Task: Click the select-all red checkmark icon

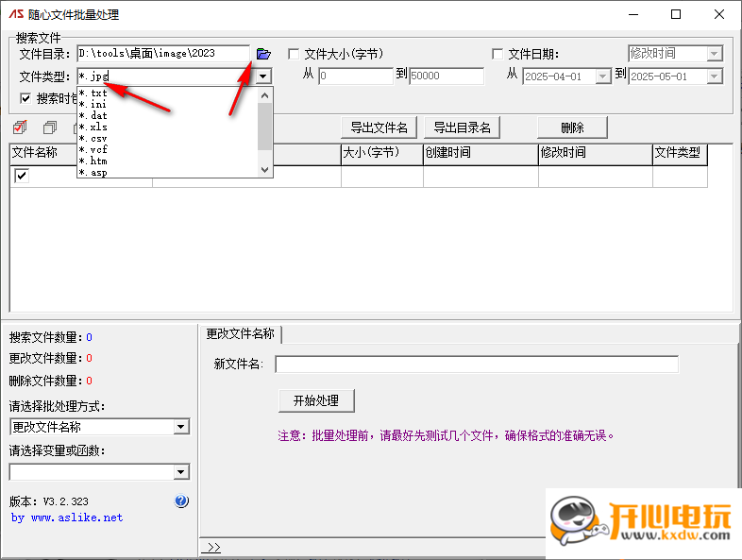Action: tap(21, 127)
